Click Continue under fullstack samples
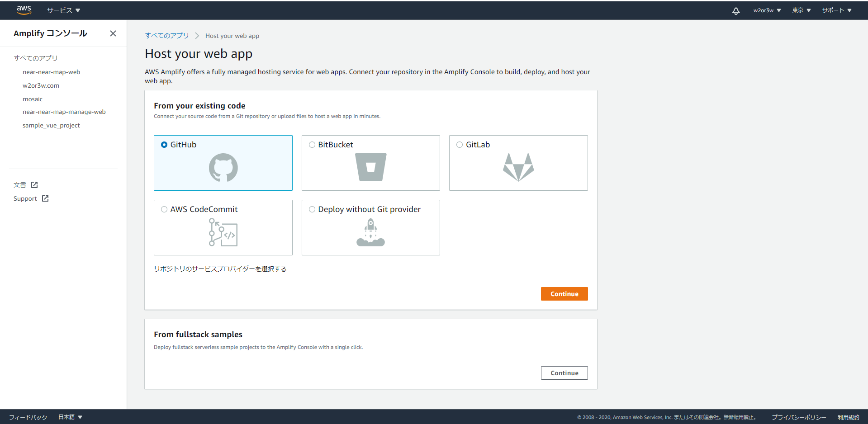The height and width of the screenshot is (424, 868). click(564, 373)
